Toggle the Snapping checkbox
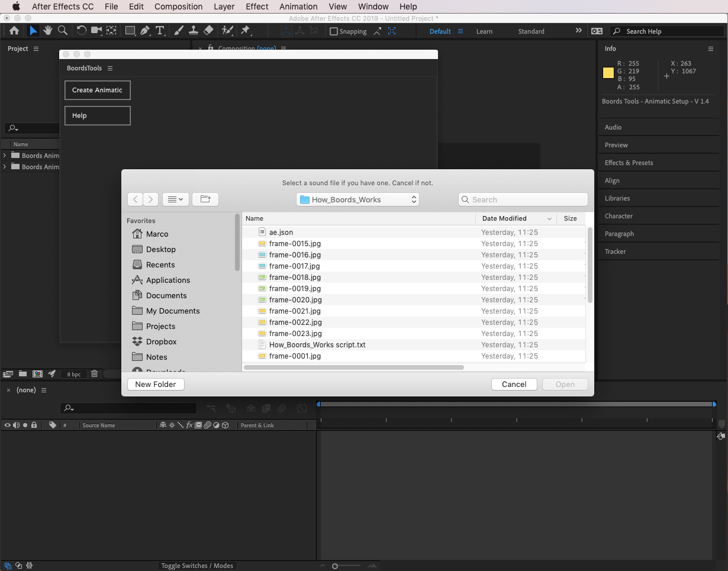 pyautogui.click(x=334, y=31)
